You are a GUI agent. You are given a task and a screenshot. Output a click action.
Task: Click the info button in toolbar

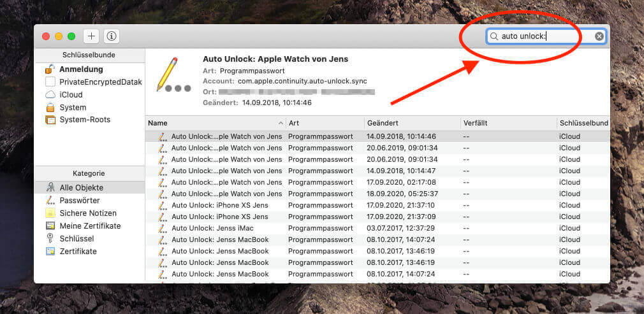[x=111, y=36]
